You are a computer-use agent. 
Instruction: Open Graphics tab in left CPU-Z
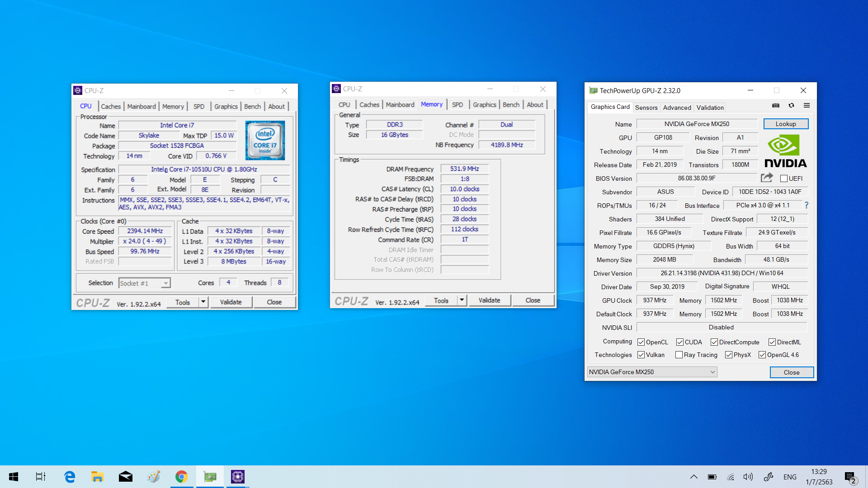tap(226, 106)
